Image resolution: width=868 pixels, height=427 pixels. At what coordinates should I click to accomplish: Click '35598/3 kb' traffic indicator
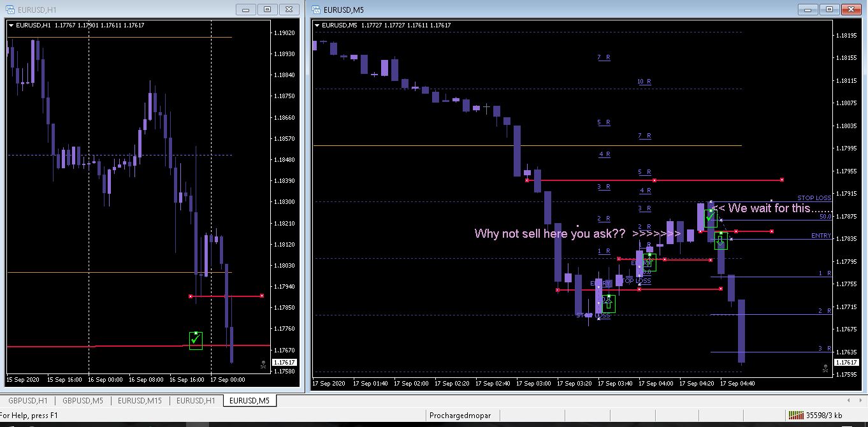pos(823,416)
